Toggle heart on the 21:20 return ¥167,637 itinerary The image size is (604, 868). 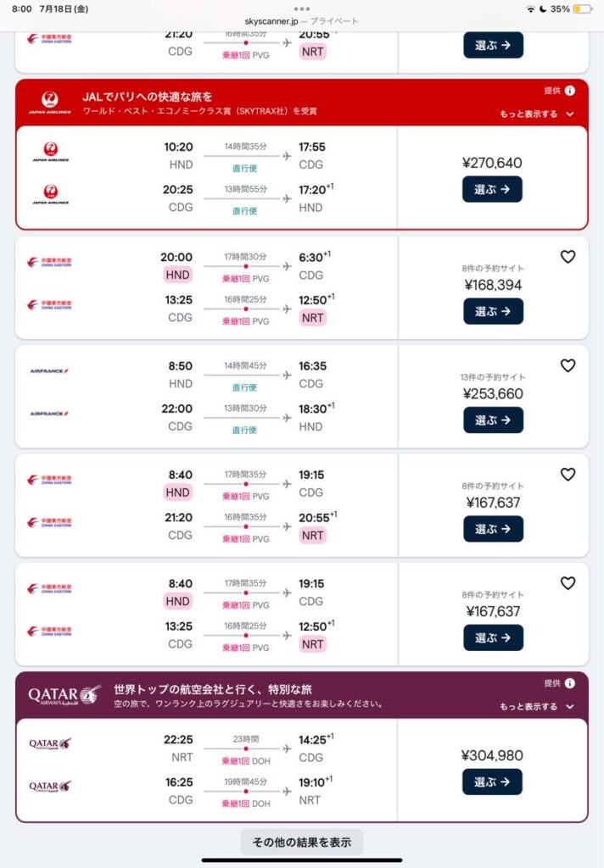click(568, 475)
